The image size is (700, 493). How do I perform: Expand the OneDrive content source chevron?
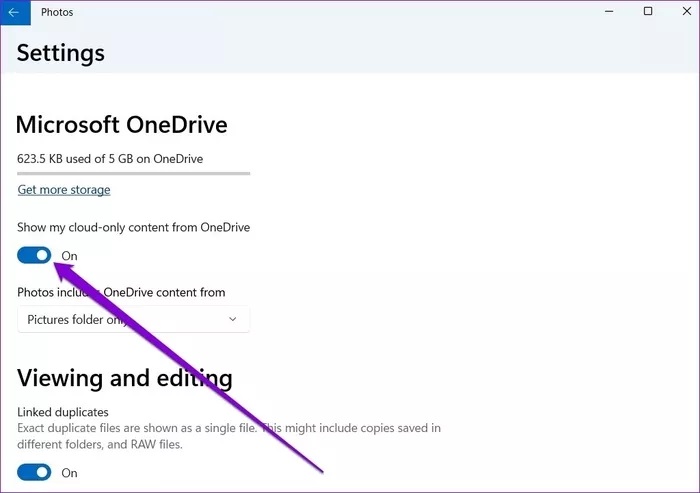click(x=233, y=320)
